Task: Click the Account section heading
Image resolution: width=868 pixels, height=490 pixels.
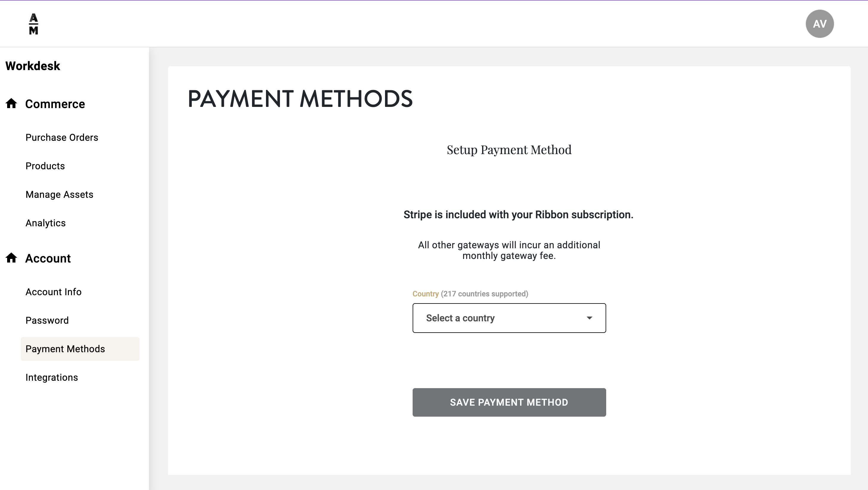Action: (48, 258)
